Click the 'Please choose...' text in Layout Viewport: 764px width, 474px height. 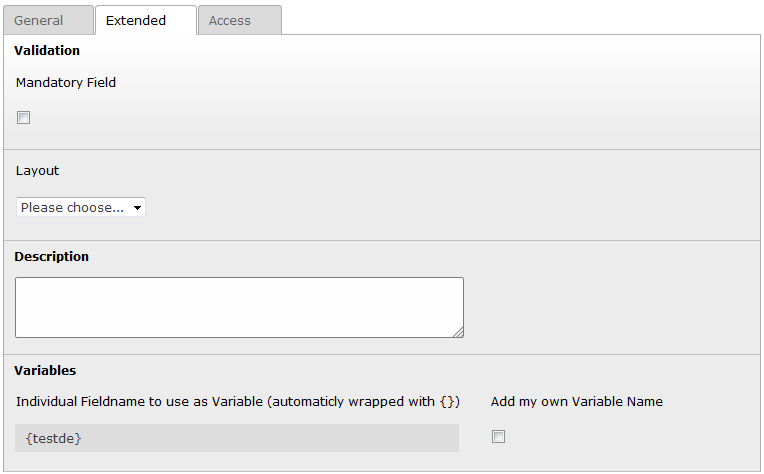point(72,207)
